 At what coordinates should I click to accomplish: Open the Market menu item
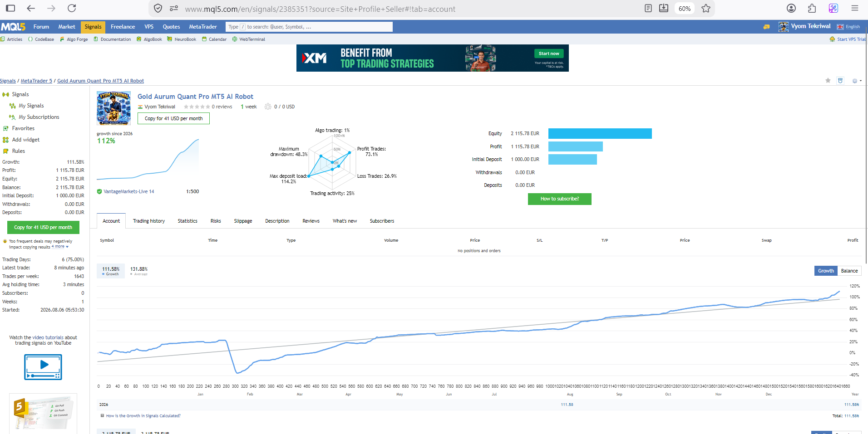tap(67, 27)
